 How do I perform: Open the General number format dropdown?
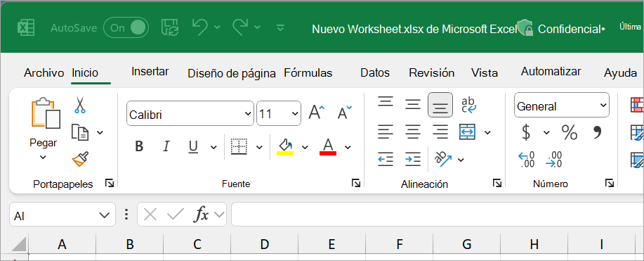point(562,105)
